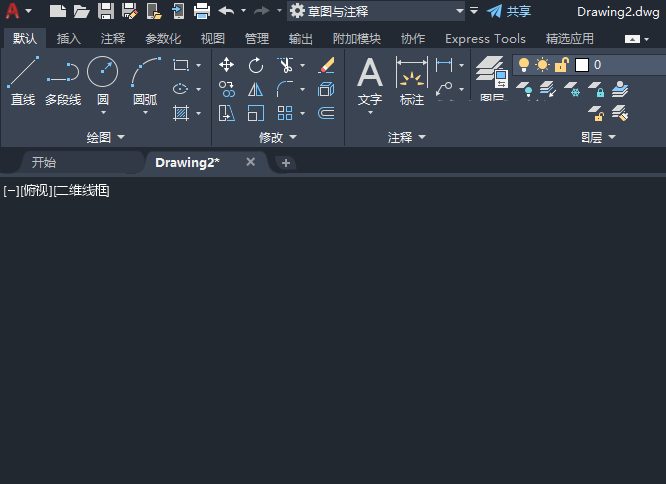Switch to the 参数化 ribbon tab

pyautogui.click(x=163, y=39)
